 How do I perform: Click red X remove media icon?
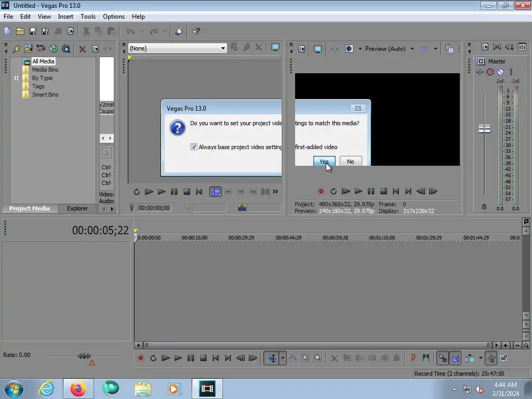coord(82,49)
